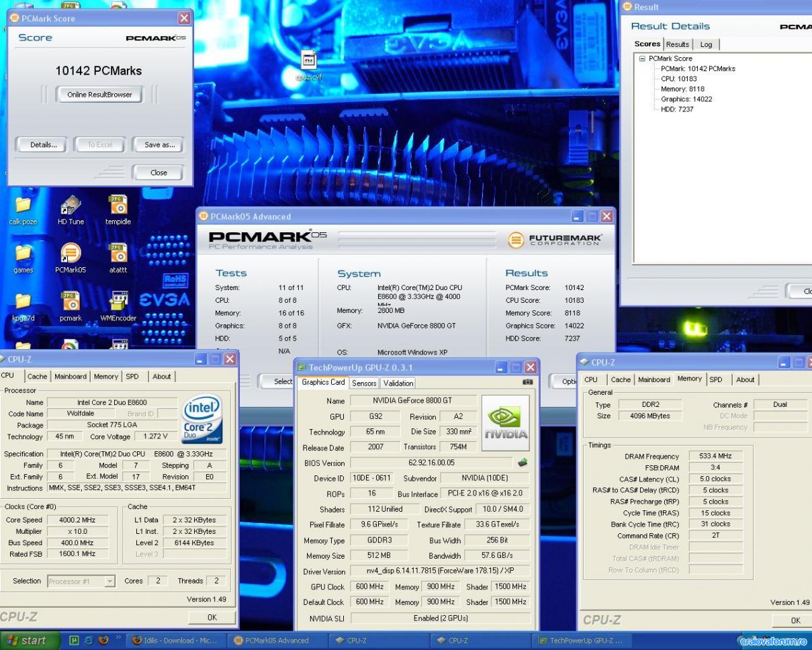Select the cpuz.cvf file on the desktop
The width and height of the screenshot is (812, 650).
[x=309, y=65]
